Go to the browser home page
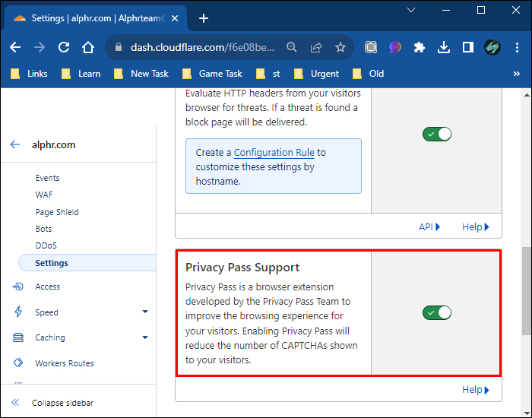Viewport: 532px width, 418px height. coord(88,47)
